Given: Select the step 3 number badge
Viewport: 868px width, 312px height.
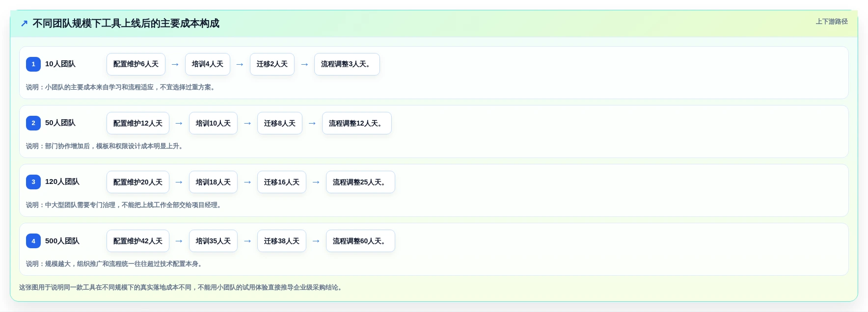Looking at the screenshot, I should point(33,182).
